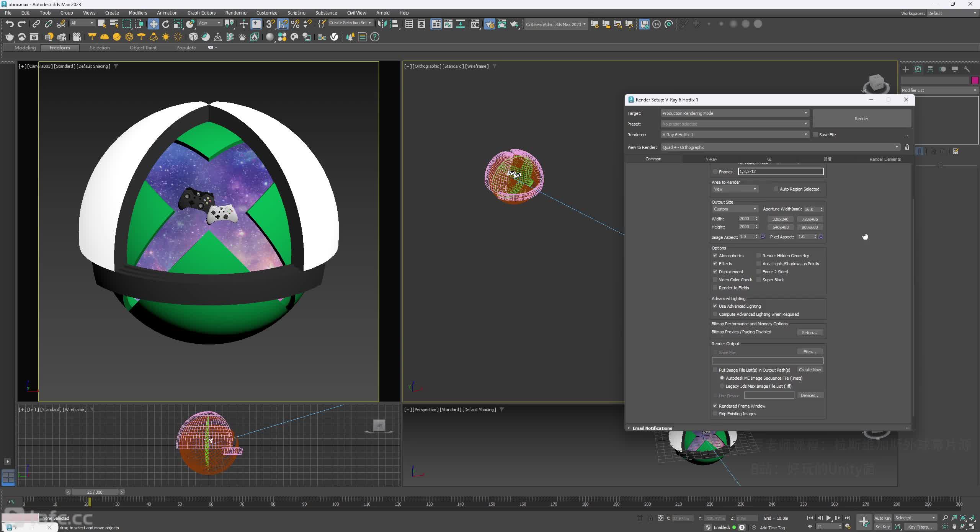Click the 21 / 300 time slider
Image resolution: width=980 pixels, height=532 pixels.
[x=95, y=492]
